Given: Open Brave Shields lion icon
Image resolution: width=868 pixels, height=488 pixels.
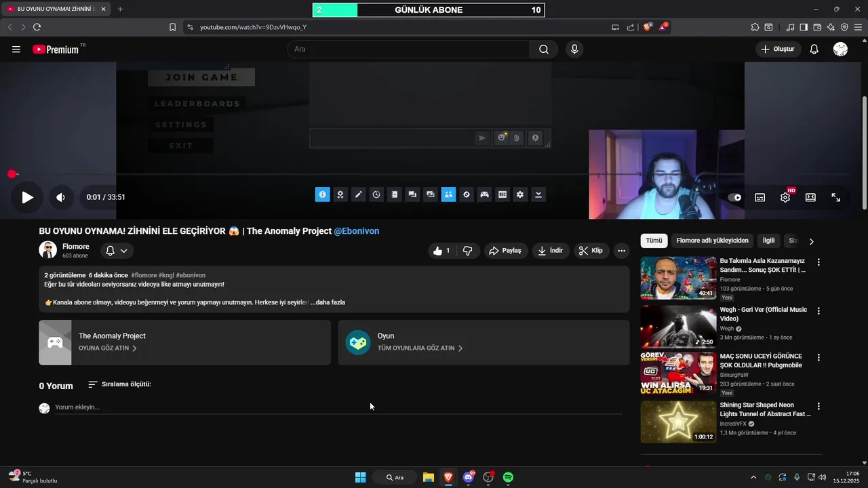Looking at the screenshot, I should [x=648, y=27].
